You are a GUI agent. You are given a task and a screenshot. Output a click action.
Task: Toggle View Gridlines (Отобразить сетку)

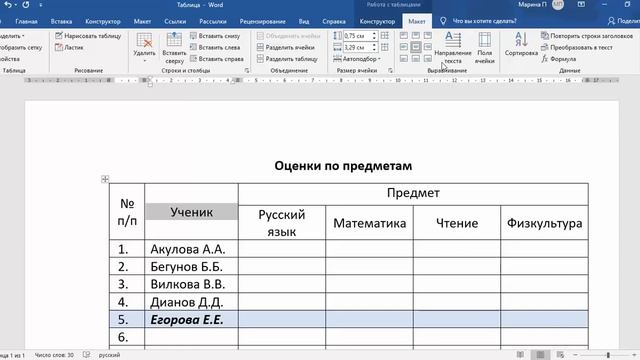point(20,47)
